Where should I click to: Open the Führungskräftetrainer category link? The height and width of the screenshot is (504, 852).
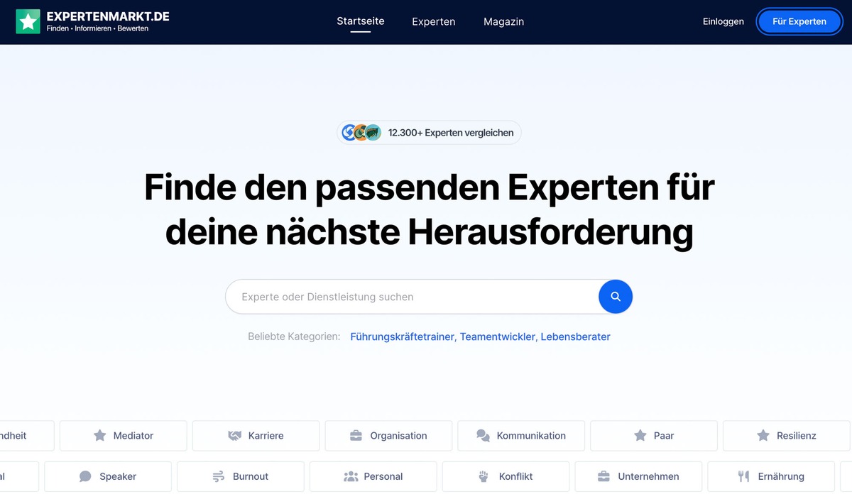pos(402,336)
